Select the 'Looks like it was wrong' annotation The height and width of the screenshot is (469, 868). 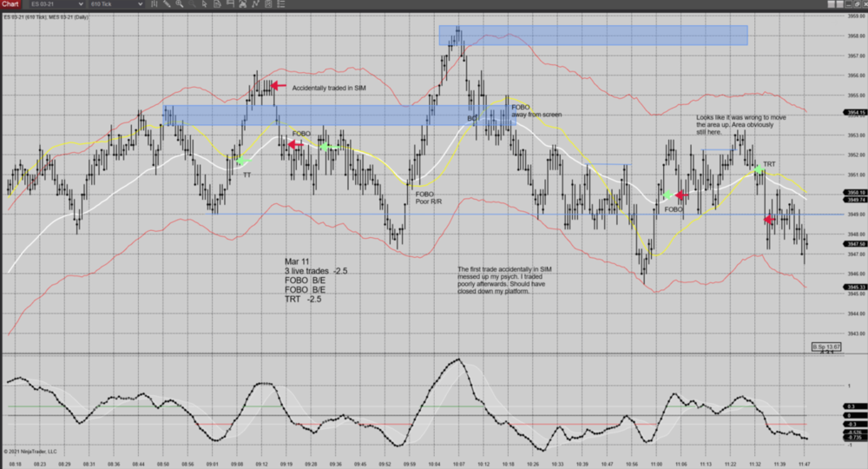[741, 125]
